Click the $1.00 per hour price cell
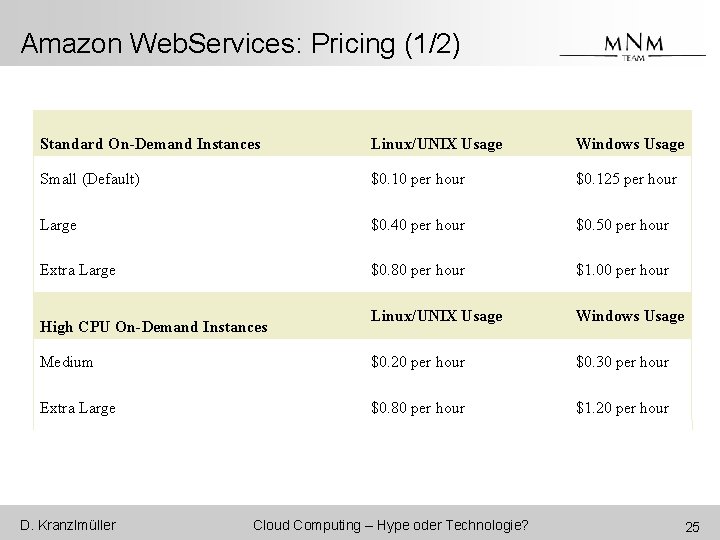720x540 pixels. (x=621, y=270)
